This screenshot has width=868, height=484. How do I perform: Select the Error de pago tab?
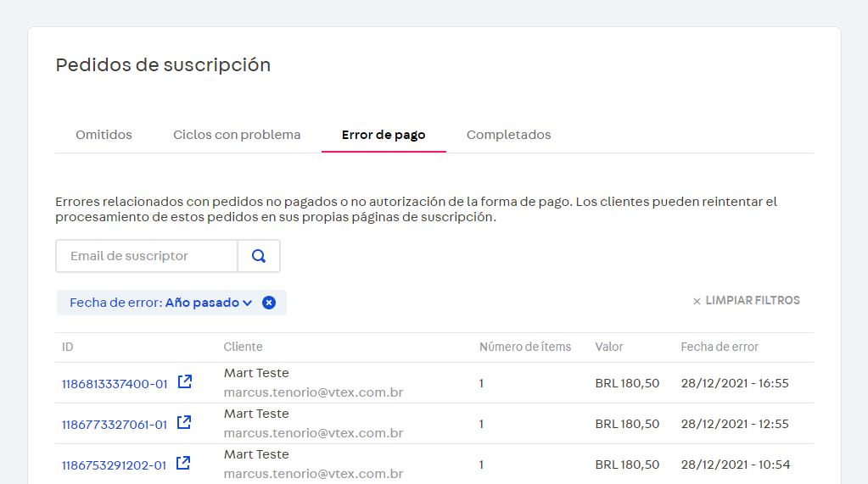click(384, 135)
